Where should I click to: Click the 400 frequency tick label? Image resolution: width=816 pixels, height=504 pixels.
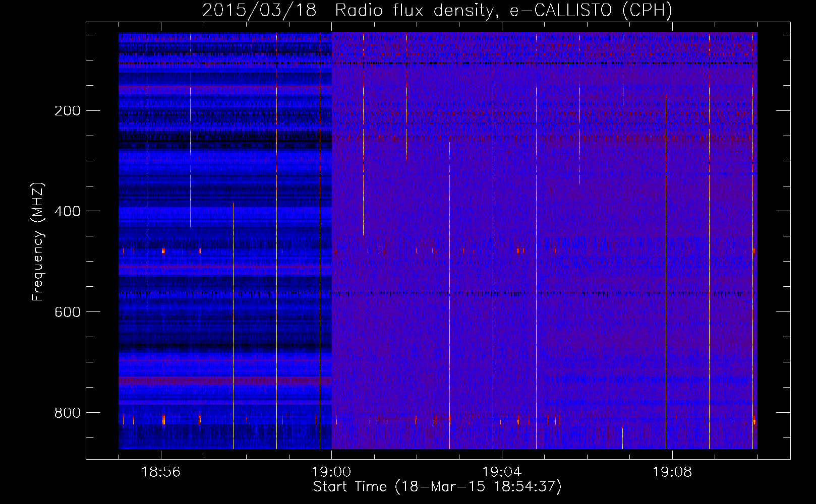pos(68,212)
